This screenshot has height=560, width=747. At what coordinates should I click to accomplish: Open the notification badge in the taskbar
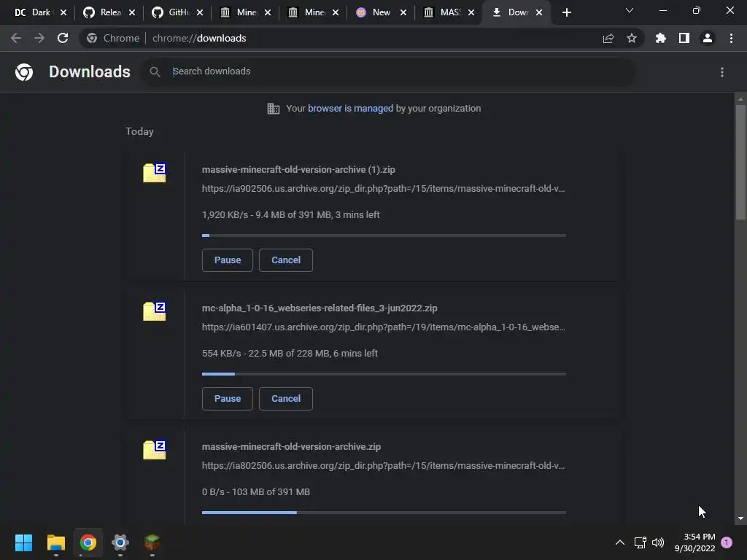coord(727,542)
